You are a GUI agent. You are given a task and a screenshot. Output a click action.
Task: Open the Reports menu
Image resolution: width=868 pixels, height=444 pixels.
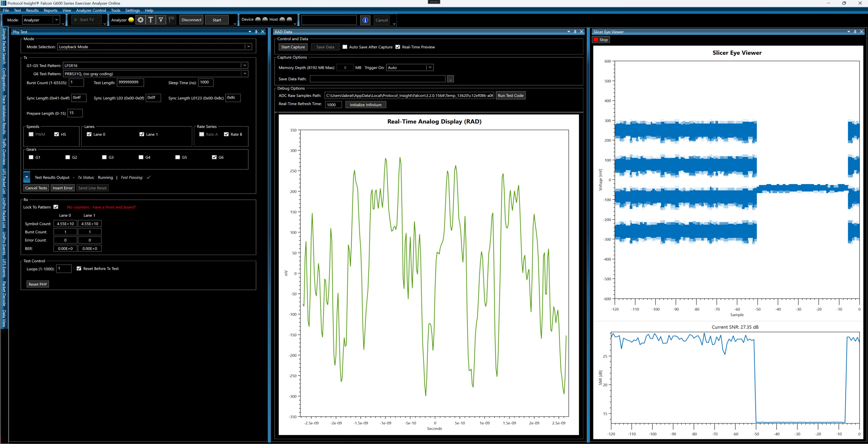(51, 11)
